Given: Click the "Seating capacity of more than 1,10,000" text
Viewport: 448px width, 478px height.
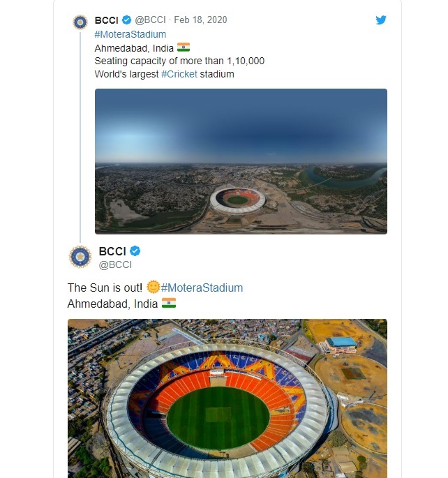Looking at the screenshot, I should (179, 61).
